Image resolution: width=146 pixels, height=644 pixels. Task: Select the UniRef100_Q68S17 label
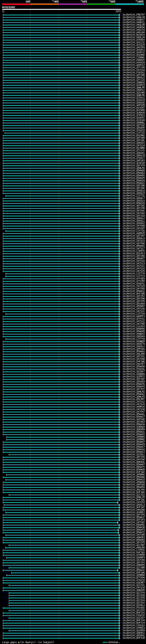click(x=133, y=65)
